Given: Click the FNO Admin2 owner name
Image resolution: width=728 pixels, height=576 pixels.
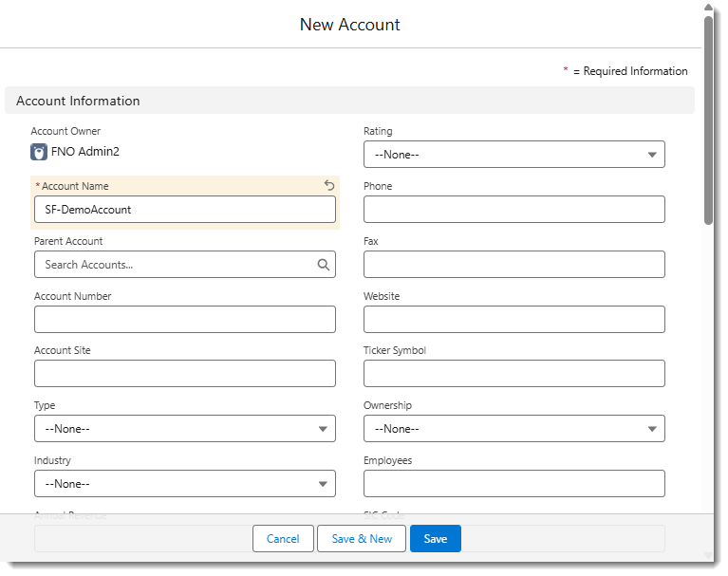Looking at the screenshot, I should tap(85, 152).
